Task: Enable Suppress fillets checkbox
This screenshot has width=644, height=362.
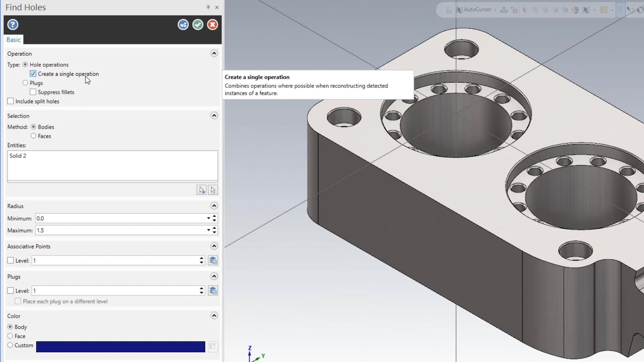Action: [33, 92]
